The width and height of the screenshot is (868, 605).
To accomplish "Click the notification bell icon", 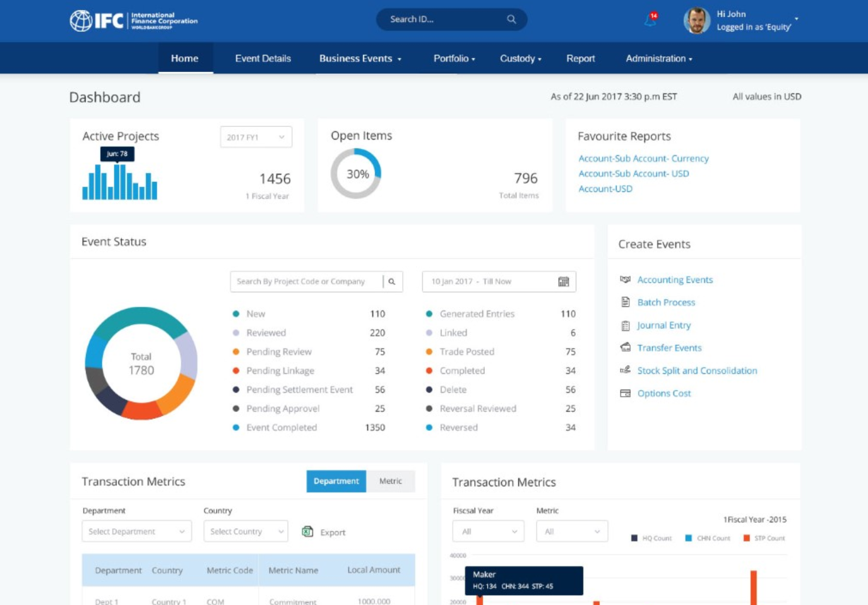I will point(650,20).
